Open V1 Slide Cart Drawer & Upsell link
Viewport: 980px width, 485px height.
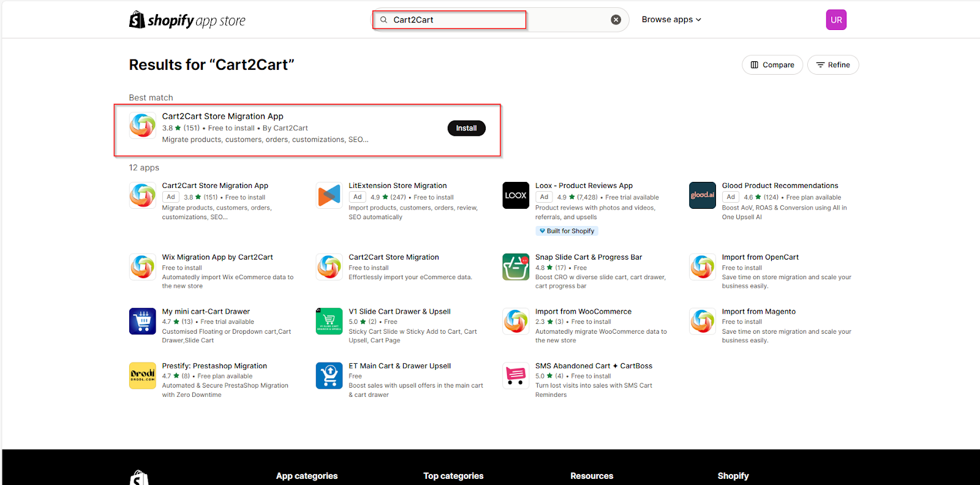[399, 312]
